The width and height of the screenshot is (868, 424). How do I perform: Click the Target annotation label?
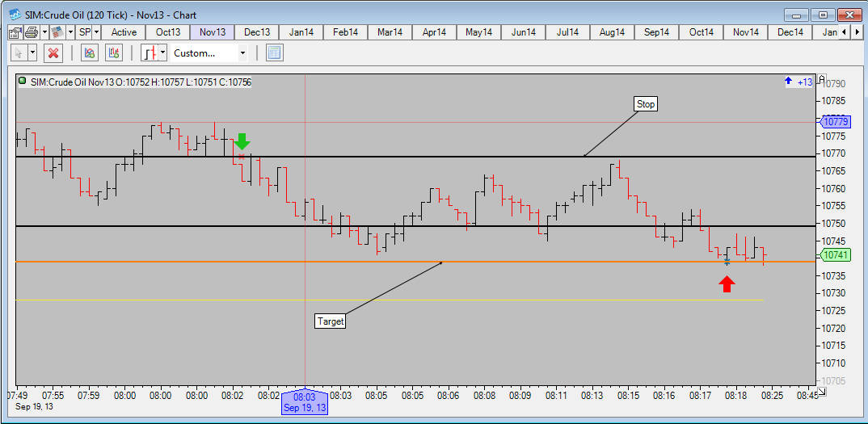pos(330,321)
